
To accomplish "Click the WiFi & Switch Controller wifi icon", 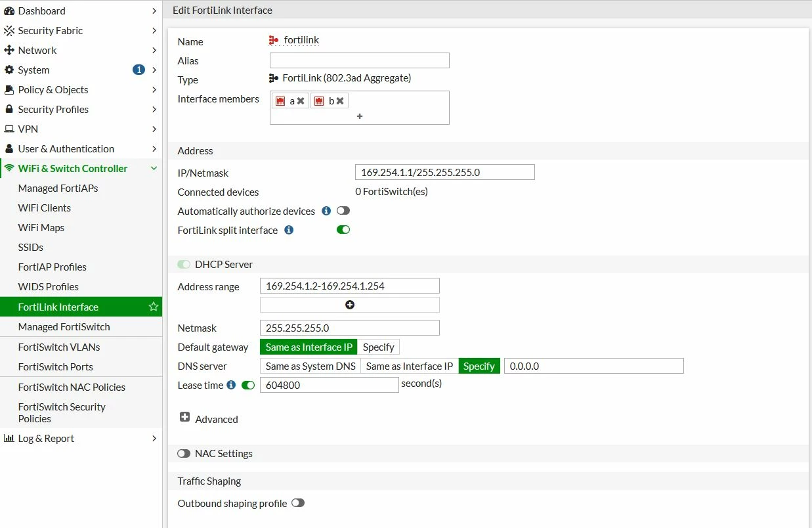I will [9, 169].
